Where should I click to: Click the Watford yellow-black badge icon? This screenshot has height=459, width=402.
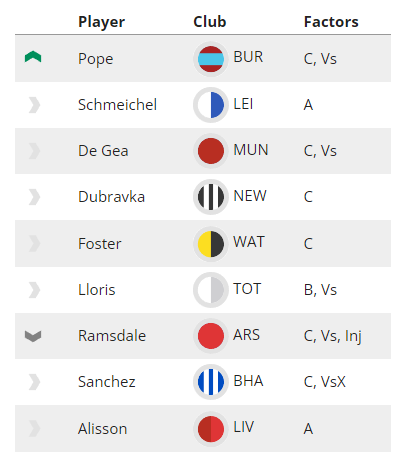pyautogui.click(x=211, y=244)
